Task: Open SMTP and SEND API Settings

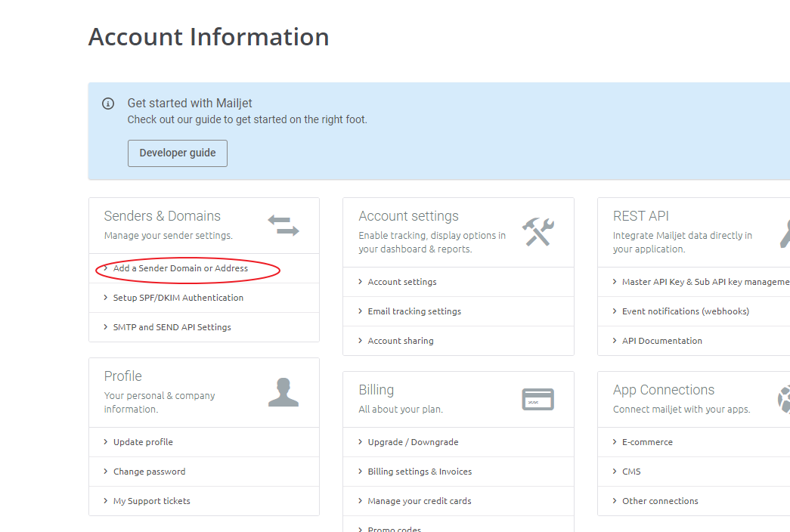Action: pyautogui.click(x=172, y=327)
